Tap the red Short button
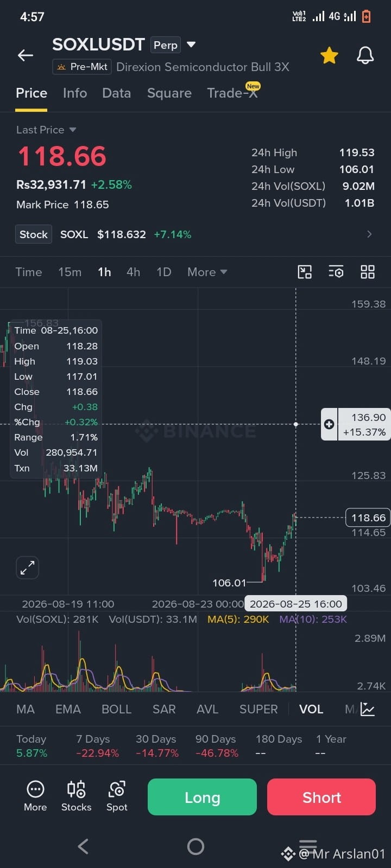Image resolution: width=391 pixels, height=868 pixels. [x=321, y=797]
